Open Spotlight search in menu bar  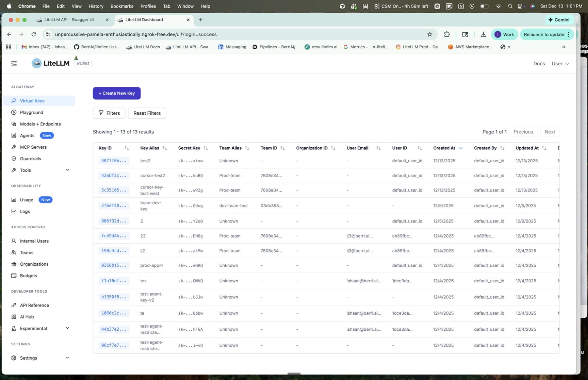click(510, 6)
